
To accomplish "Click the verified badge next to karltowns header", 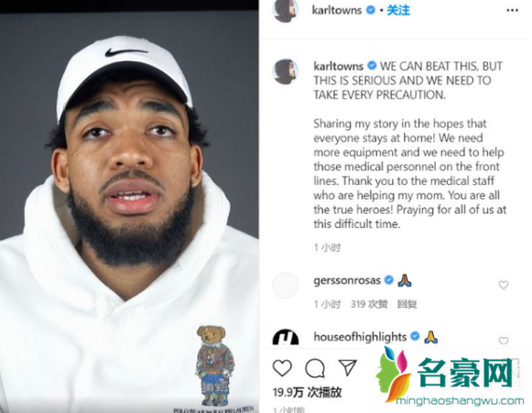I will click(371, 10).
